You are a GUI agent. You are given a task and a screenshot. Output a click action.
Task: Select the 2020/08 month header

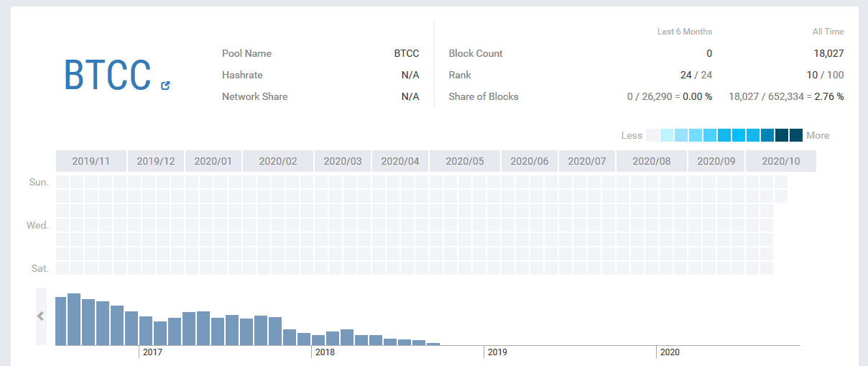tap(652, 161)
